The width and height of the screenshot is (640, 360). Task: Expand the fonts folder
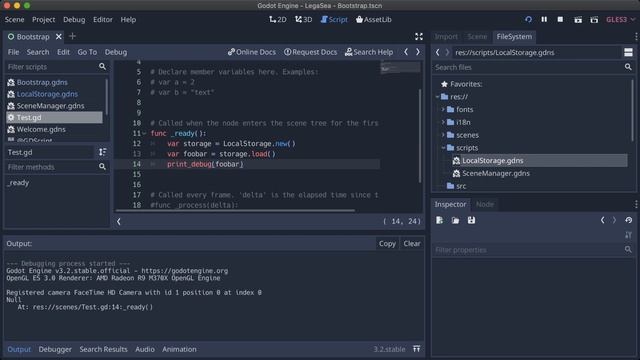pyautogui.click(x=443, y=109)
